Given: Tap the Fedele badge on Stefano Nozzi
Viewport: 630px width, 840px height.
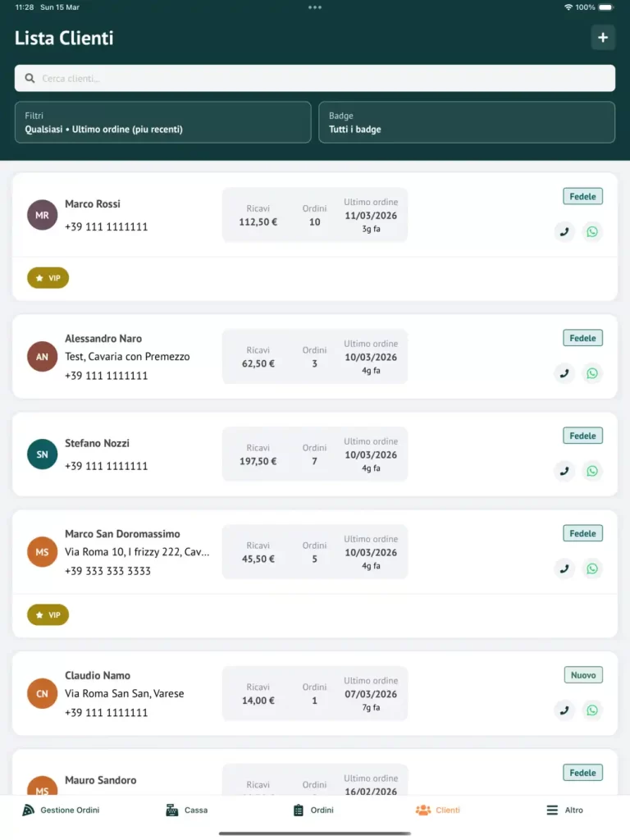Looking at the screenshot, I should pos(582,436).
